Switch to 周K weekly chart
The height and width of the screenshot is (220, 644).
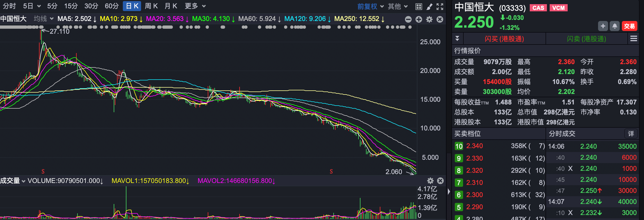coord(151,6)
